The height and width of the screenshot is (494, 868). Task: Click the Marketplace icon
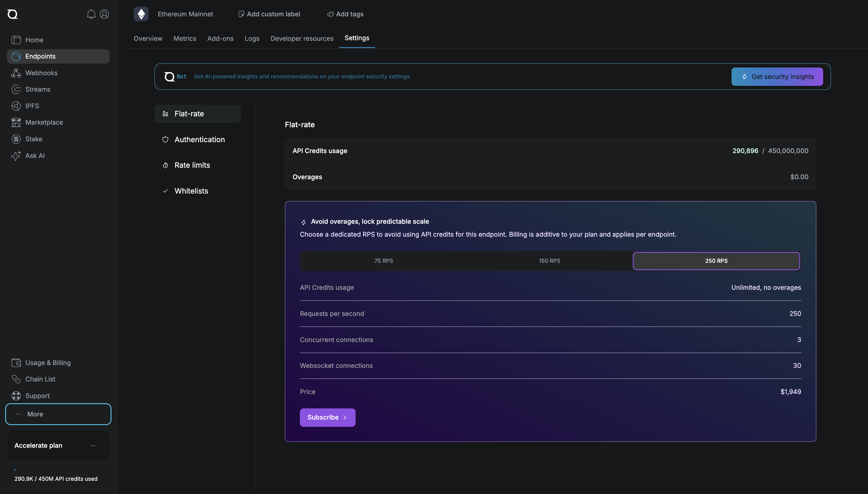[16, 122]
